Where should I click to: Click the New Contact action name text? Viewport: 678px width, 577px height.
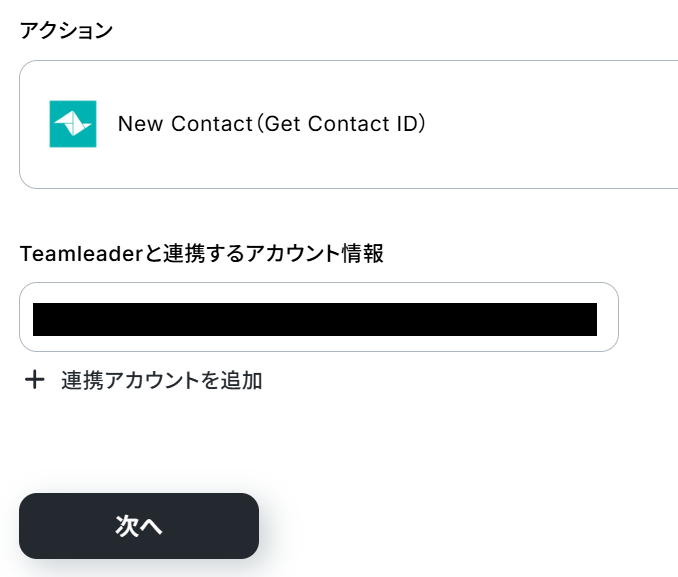(x=185, y=124)
